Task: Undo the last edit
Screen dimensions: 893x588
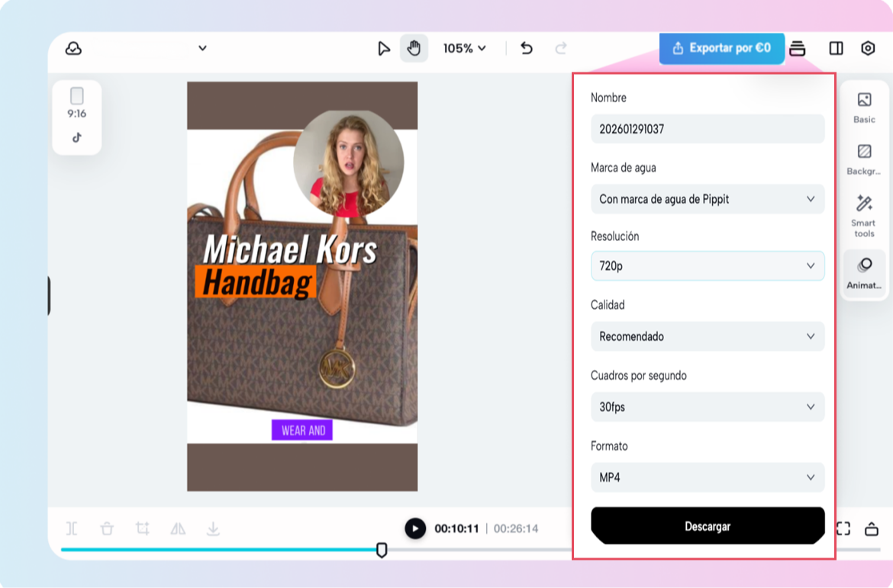Action: click(527, 49)
